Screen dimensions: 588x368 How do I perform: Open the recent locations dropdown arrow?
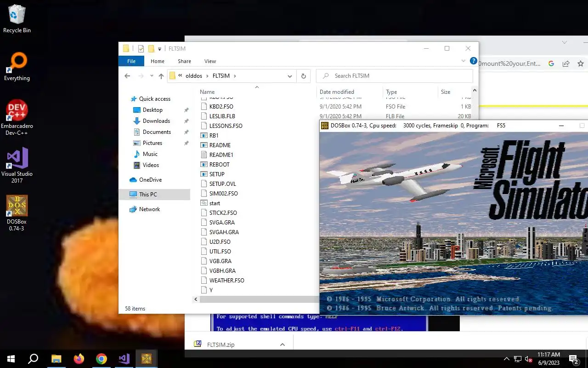(151, 76)
